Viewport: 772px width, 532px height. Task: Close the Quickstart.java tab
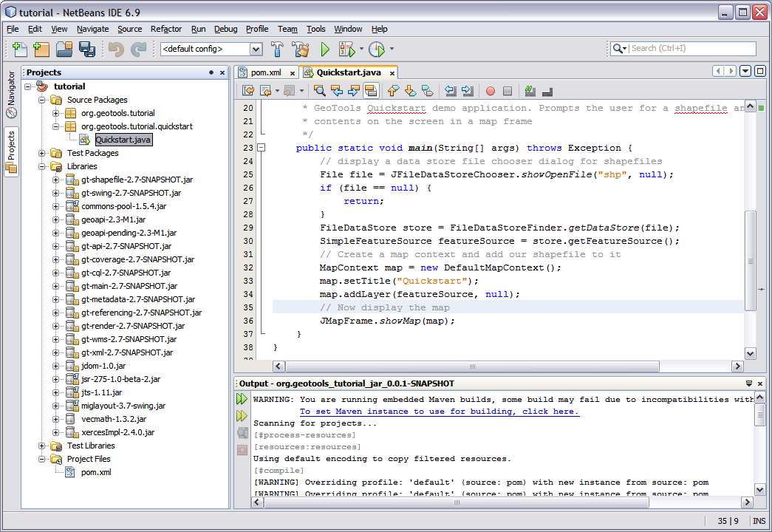tap(392, 73)
